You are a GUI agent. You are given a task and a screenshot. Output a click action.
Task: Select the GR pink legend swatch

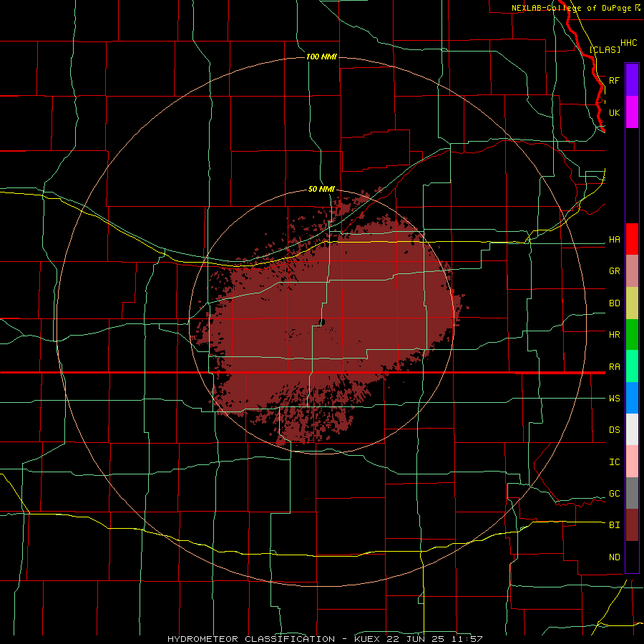632,271
